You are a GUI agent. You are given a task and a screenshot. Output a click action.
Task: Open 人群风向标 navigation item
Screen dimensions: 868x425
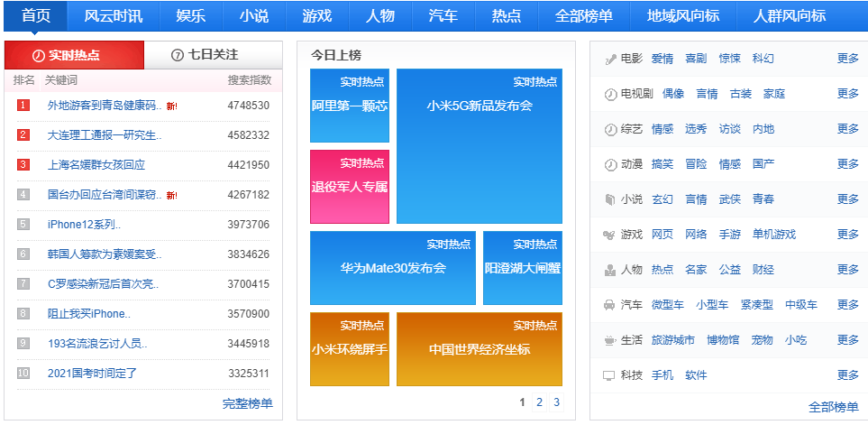point(790,16)
